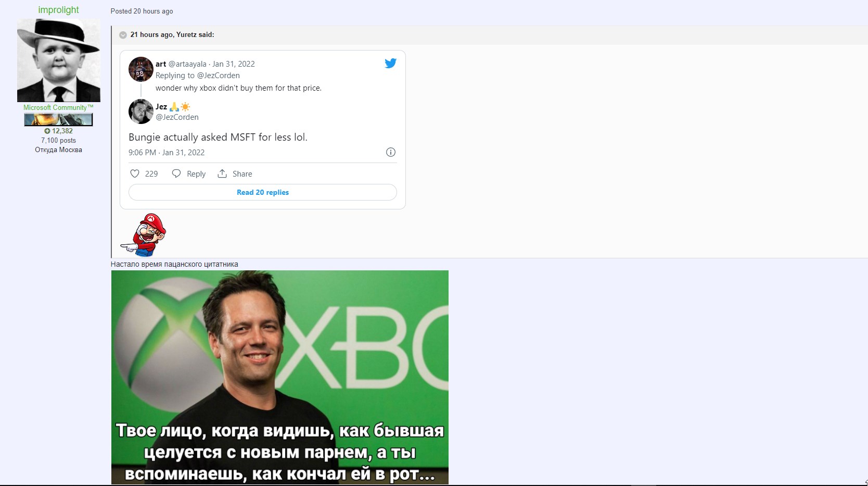The height and width of the screenshot is (486, 868).
Task: Click the 'Откуда Москва' location text
Action: (58, 149)
